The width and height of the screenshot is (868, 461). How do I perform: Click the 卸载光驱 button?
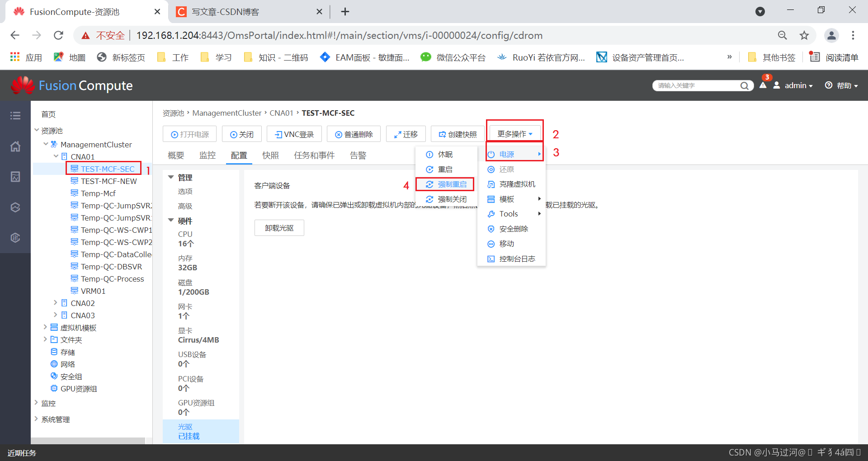(279, 227)
